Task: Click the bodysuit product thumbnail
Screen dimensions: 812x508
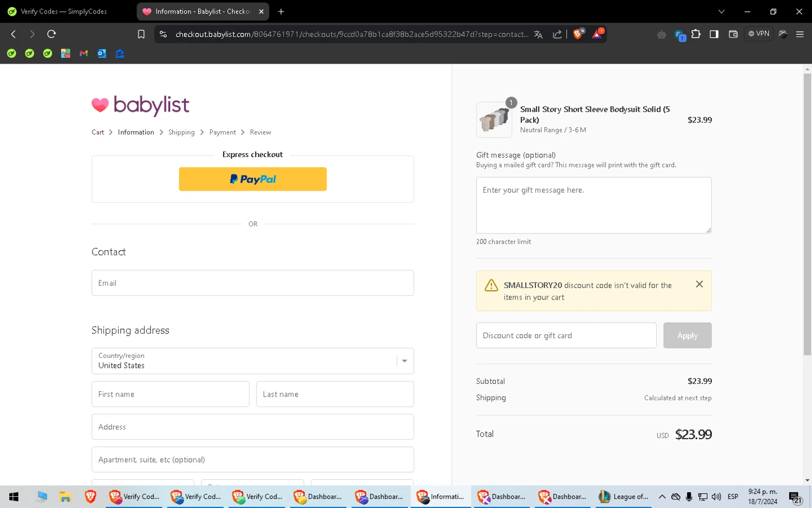Action: coord(494,120)
